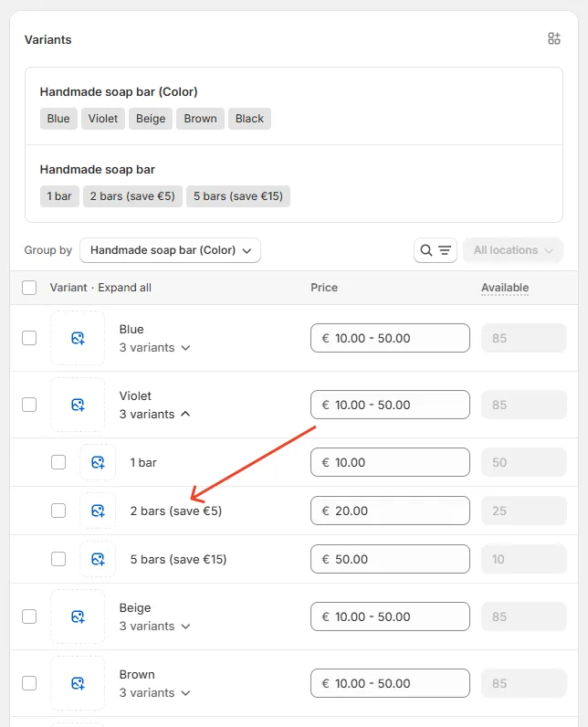Click the Available column header

click(505, 288)
